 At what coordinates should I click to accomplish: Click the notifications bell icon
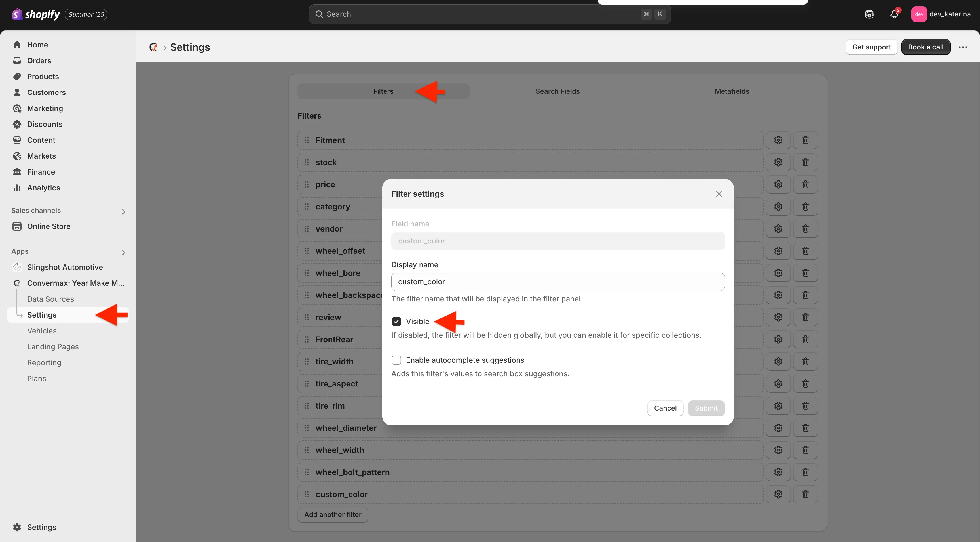894,14
